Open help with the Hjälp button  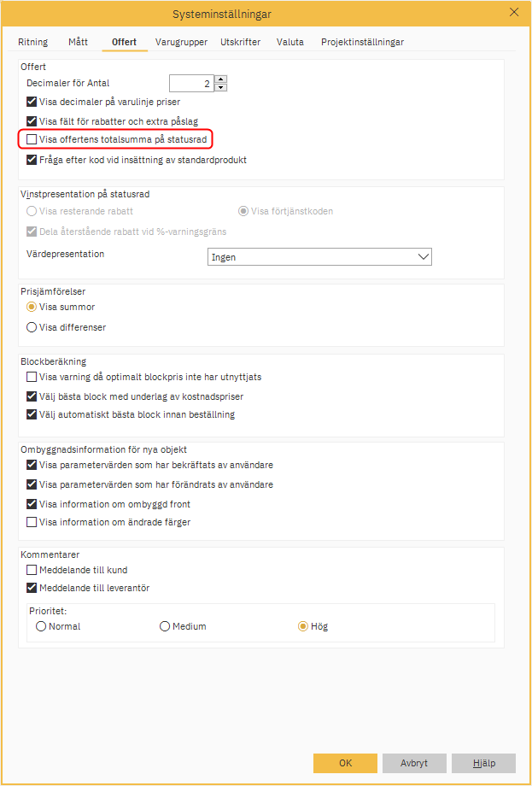(484, 763)
